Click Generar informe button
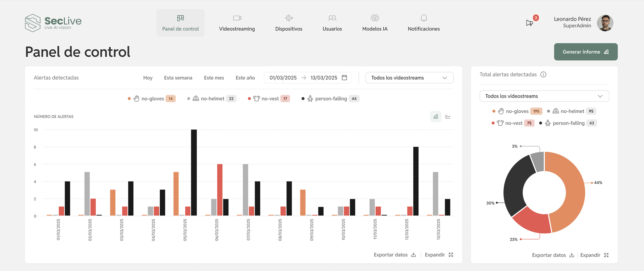This screenshot has width=644, height=271. (586, 52)
